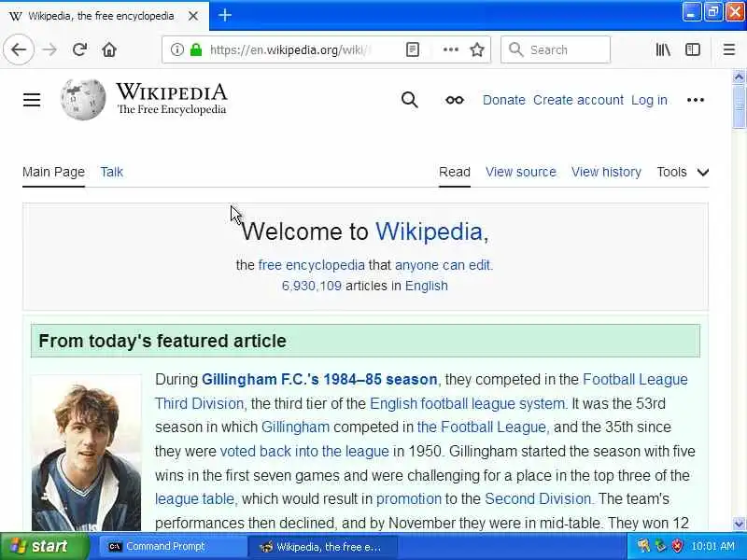Open the personal tools ellipsis menu
Image resolution: width=747 pixels, height=560 pixels.
[x=696, y=100]
